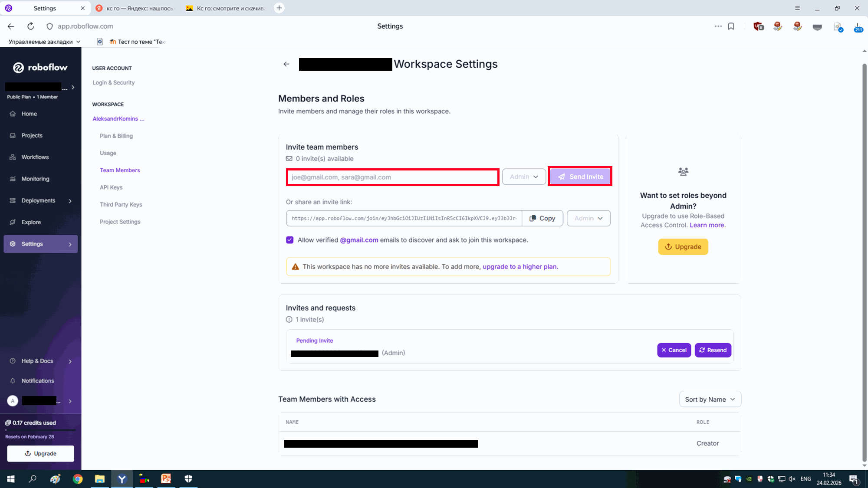
Task: Open Plan & Billing settings
Action: click(x=116, y=136)
